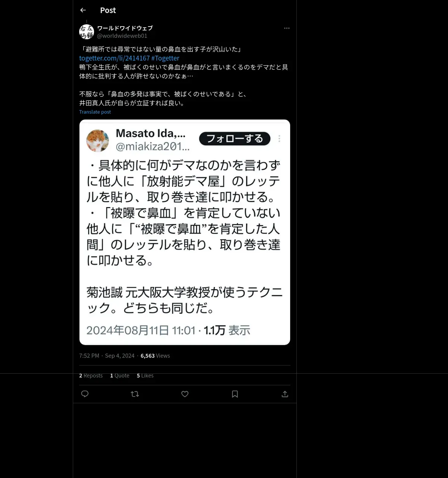Open the embedded Masato Ida screenshot image
The height and width of the screenshot is (478, 448).
[185, 232]
